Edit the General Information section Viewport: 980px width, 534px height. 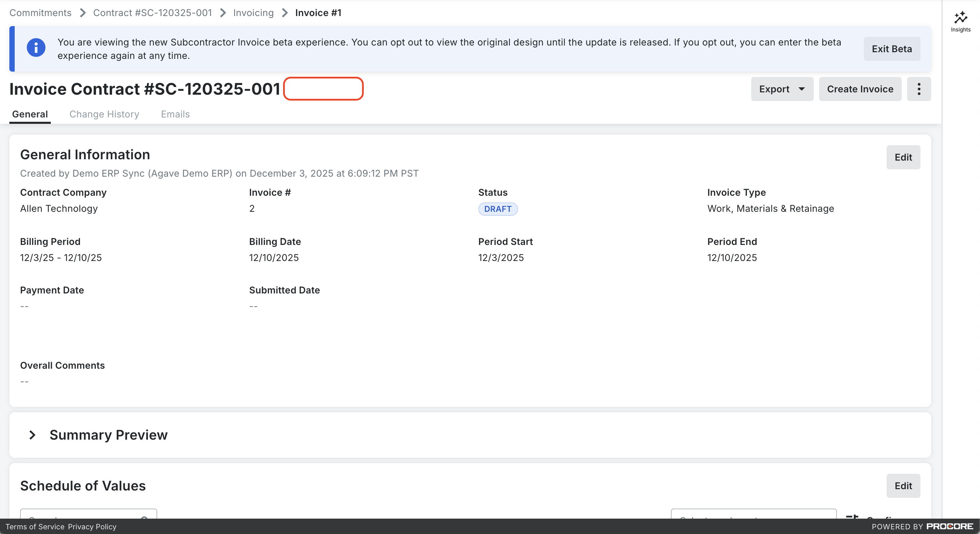(x=903, y=157)
